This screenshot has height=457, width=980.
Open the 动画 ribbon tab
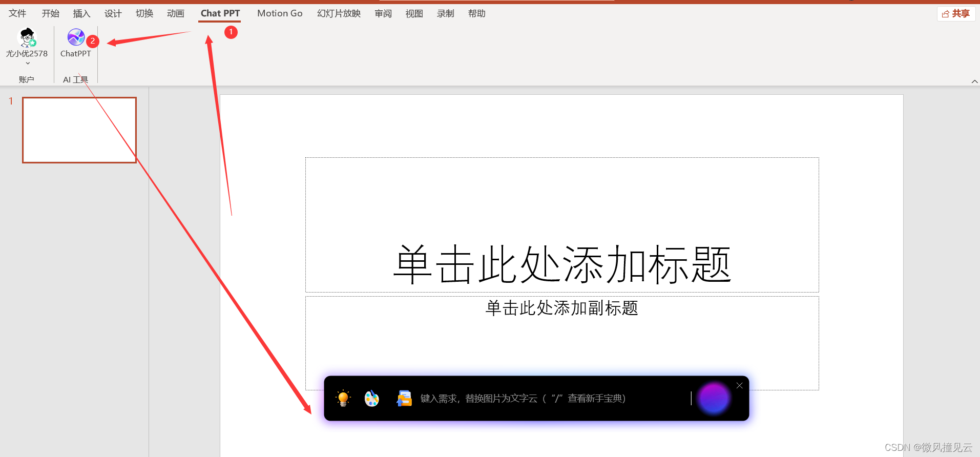point(176,13)
